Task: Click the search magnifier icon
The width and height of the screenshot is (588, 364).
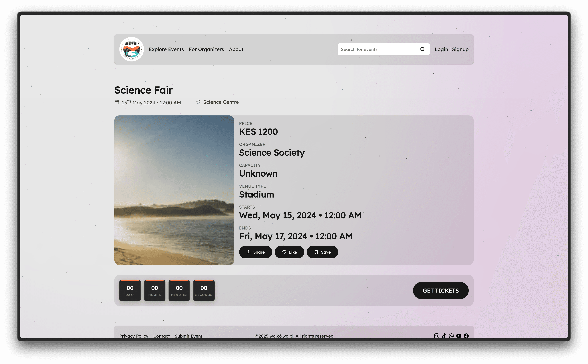Action: point(422,49)
